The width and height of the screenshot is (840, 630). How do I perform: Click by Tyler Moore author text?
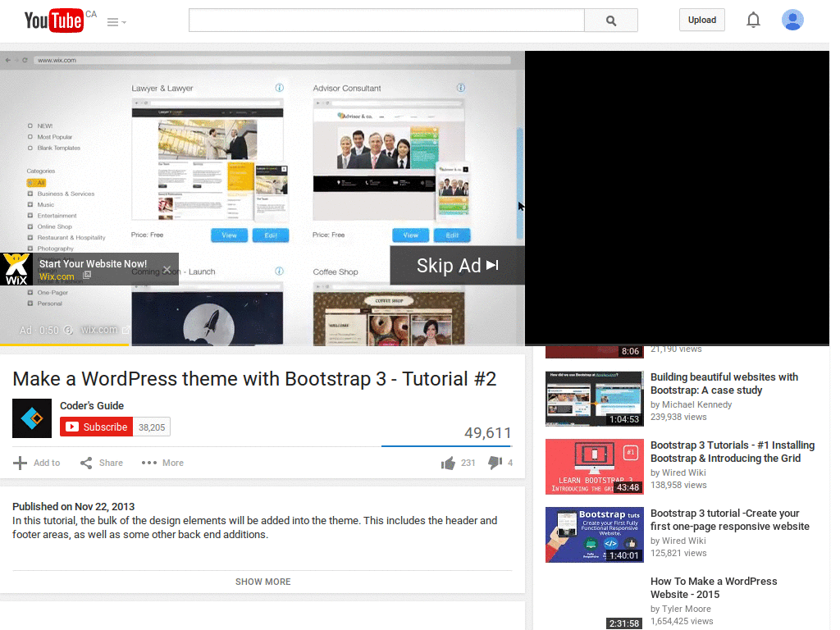pos(680,609)
